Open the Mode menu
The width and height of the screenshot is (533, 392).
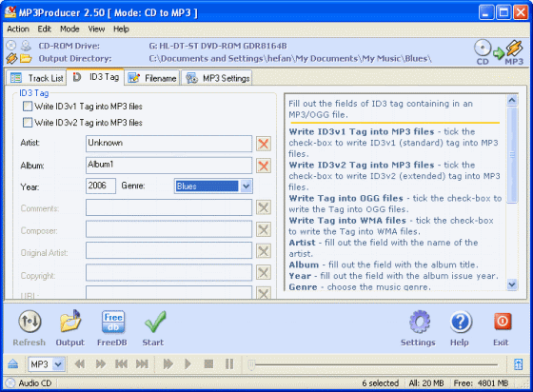(x=69, y=29)
